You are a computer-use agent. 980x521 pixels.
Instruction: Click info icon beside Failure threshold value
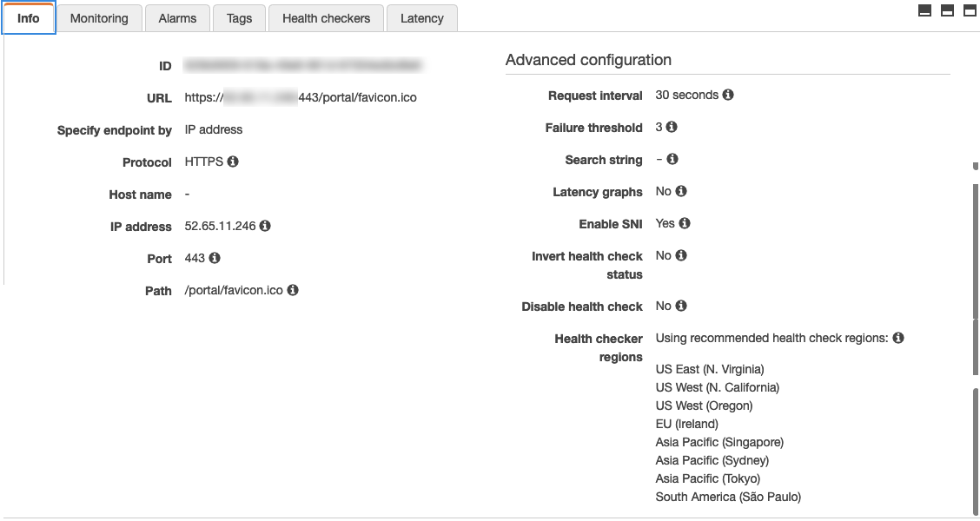coord(672,127)
